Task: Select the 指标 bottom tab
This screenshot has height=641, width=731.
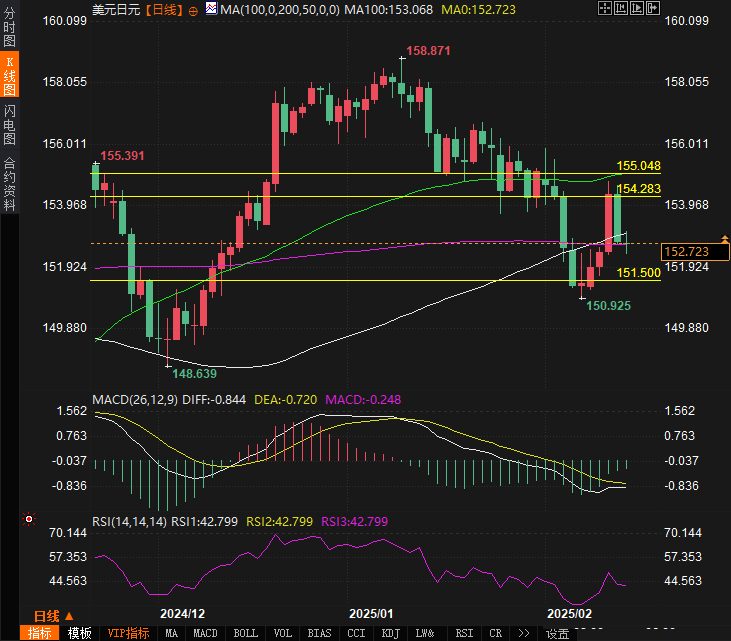Action: (x=39, y=633)
